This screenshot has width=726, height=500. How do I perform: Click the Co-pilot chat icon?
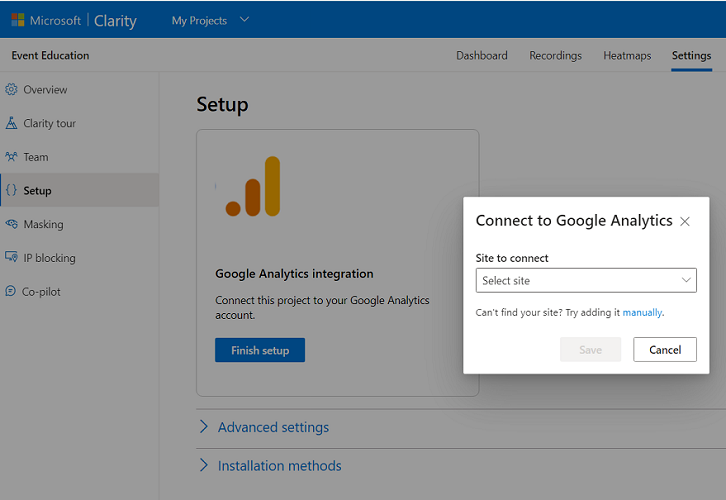point(11,291)
